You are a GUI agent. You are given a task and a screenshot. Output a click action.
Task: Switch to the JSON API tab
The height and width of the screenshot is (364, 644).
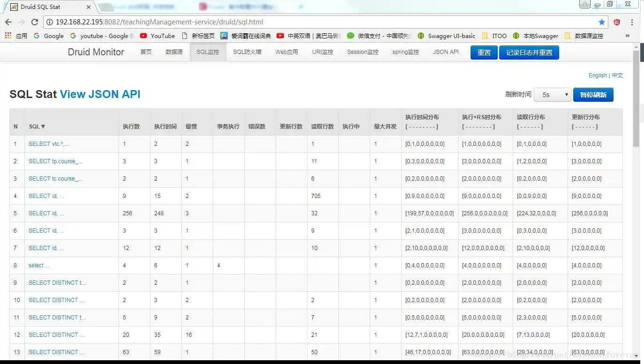coord(445,52)
